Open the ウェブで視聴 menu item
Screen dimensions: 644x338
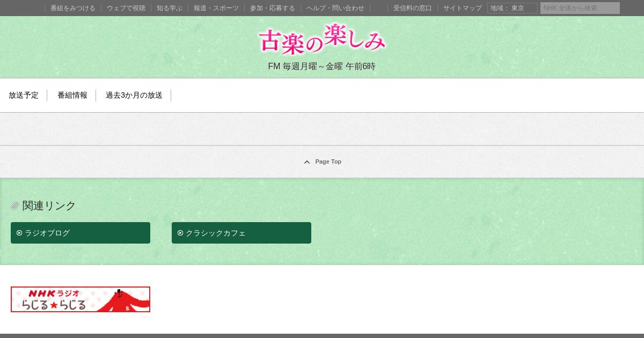(126, 8)
